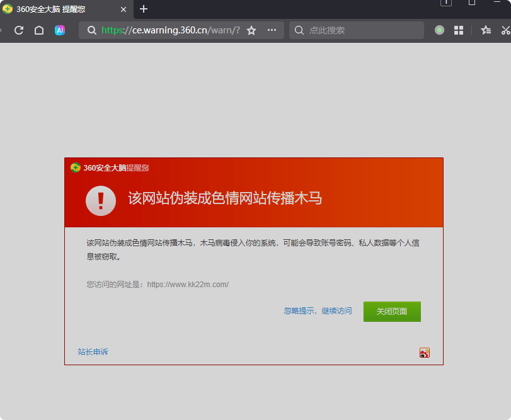Open the ellipsis menu in the address bar
The height and width of the screenshot is (420, 511).
[x=272, y=30]
